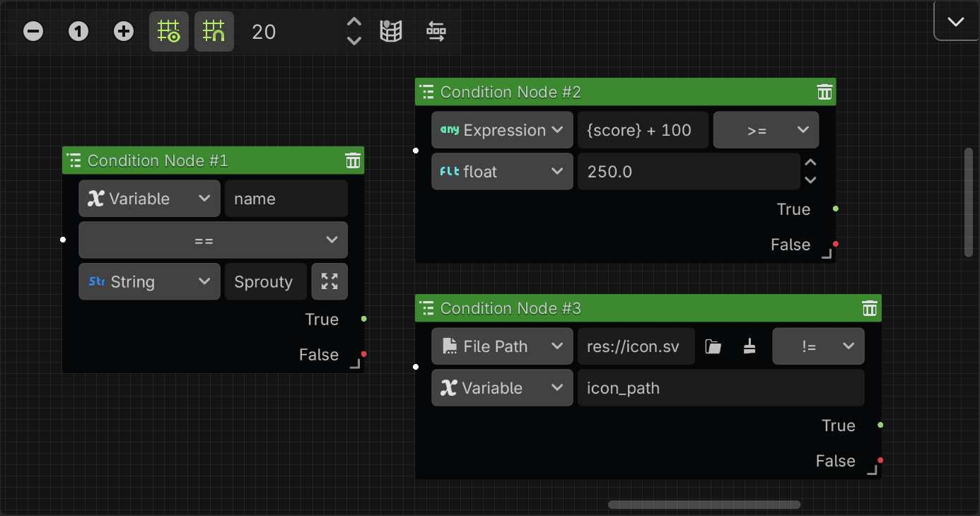Browse for a file in Condition Node #3

(x=712, y=346)
